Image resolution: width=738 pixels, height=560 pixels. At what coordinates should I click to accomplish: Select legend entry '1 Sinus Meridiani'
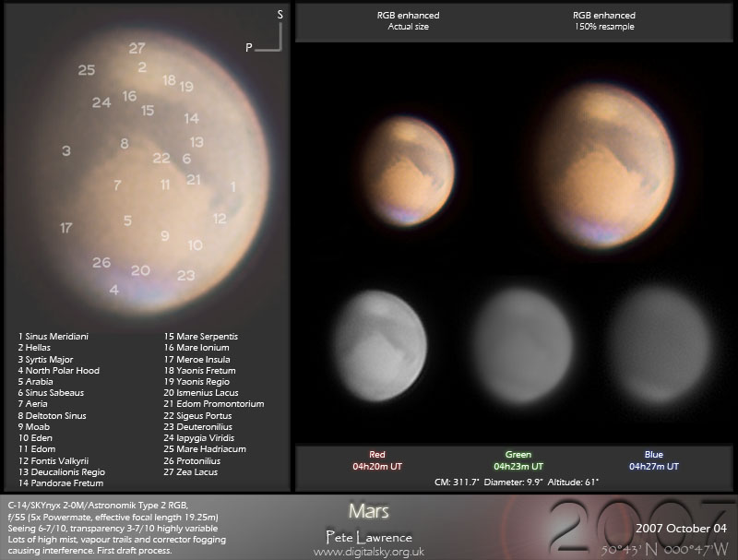pyautogui.click(x=54, y=337)
